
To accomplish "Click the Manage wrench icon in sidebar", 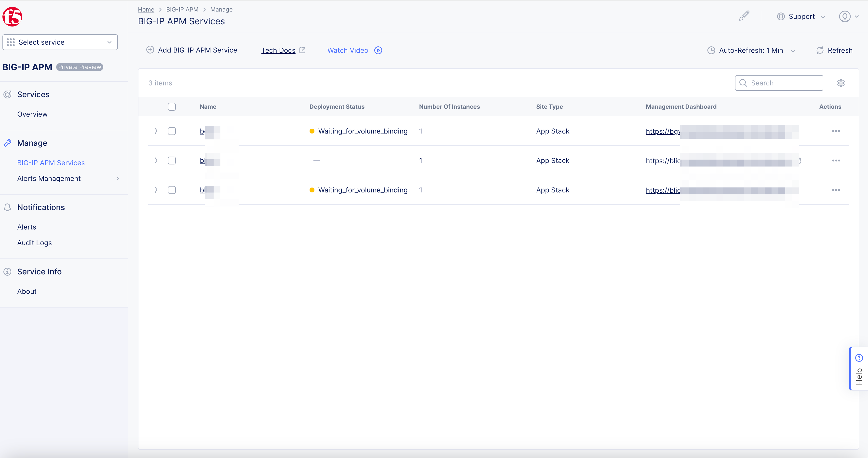I will 7,143.
